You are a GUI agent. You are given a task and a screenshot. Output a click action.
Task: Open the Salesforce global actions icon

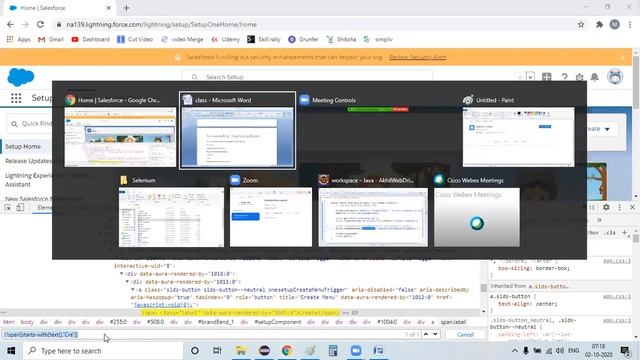click(547, 77)
